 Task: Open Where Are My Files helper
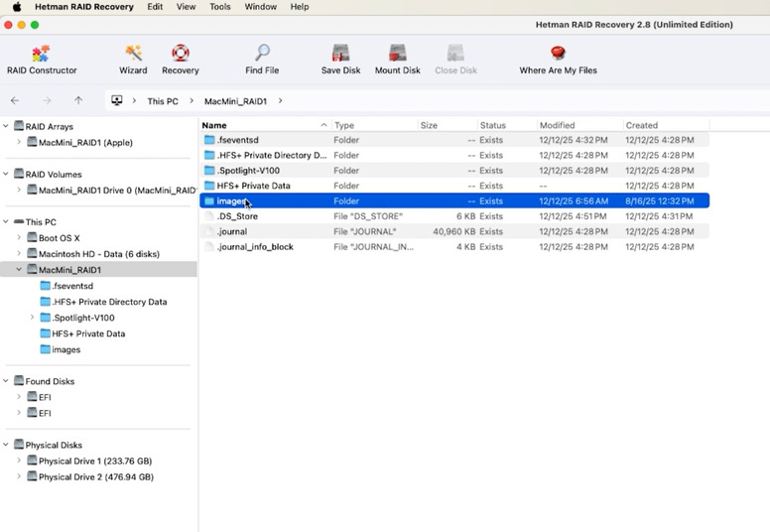pyautogui.click(x=558, y=59)
